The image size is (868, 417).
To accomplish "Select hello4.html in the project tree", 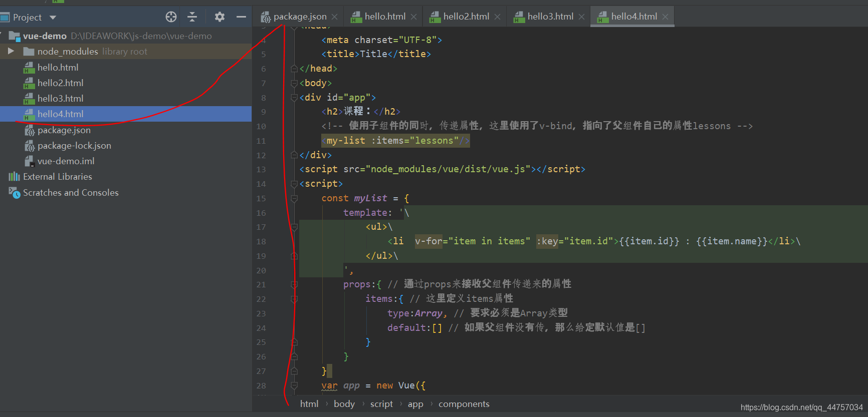I will (60, 114).
